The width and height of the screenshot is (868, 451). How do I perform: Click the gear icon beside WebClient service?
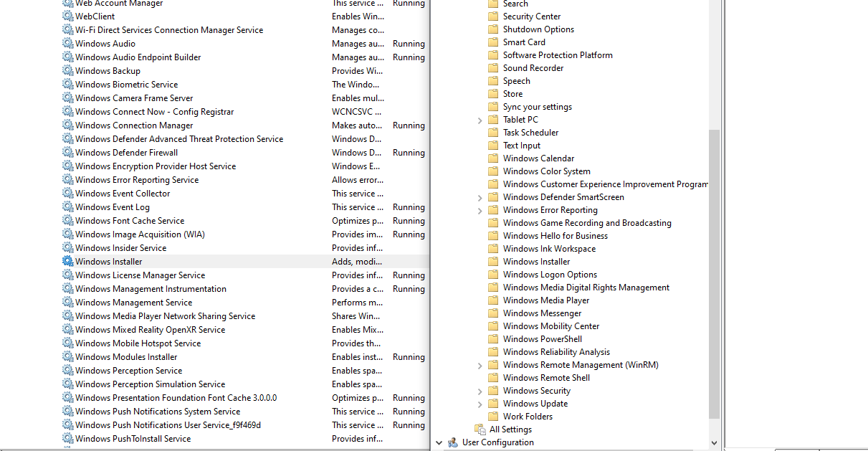tap(68, 16)
